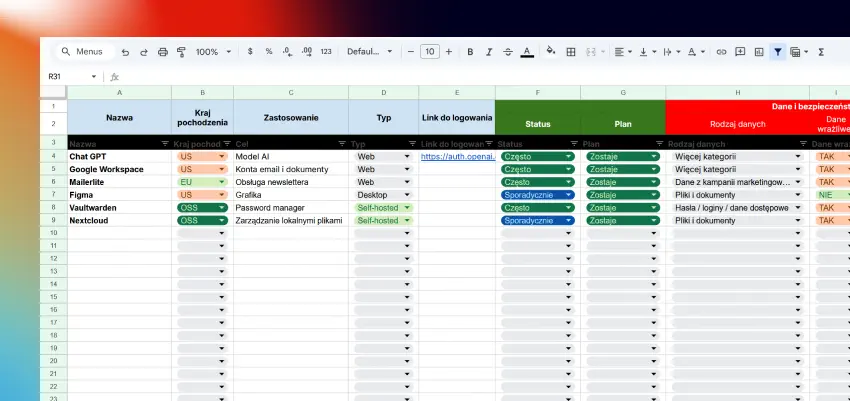Image resolution: width=850 pixels, height=401 pixels.
Task: Select the Zarządzanie lokalnymi plikami cell
Action: pos(291,221)
